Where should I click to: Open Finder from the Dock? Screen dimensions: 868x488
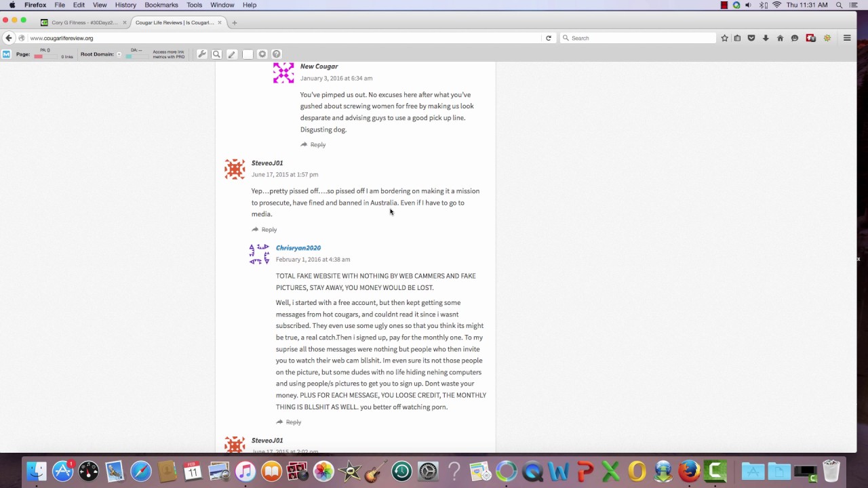[37, 471]
